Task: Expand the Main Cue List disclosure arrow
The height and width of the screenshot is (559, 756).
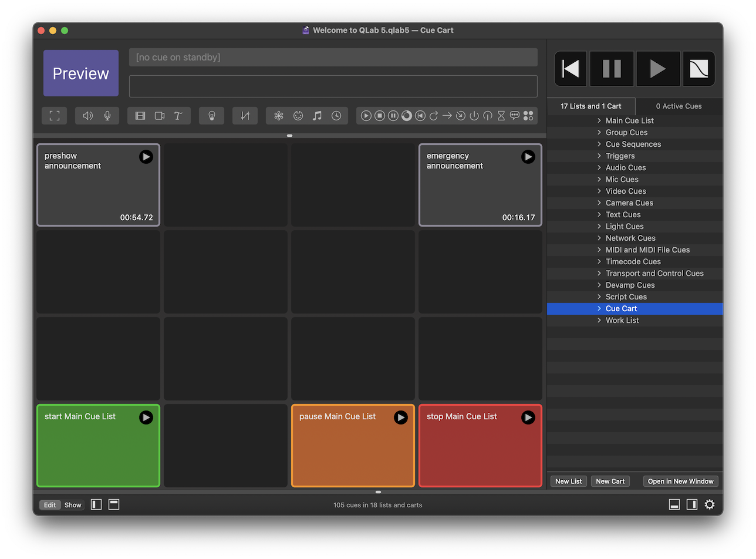Action: [x=599, y=120]
